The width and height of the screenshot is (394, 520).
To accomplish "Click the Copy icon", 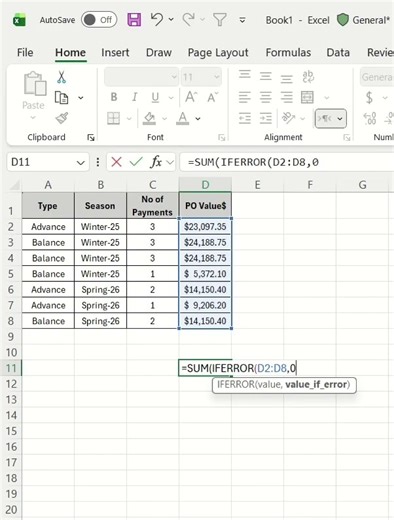I will coord(62,98).
